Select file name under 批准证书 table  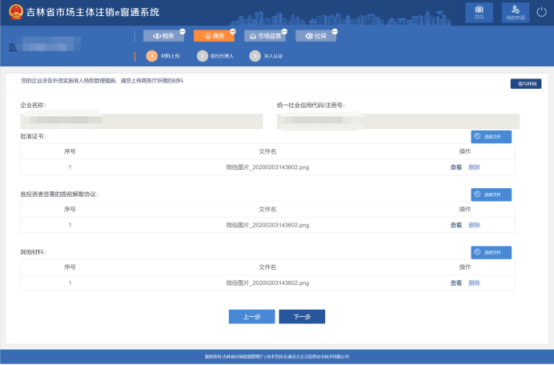tap(267, 167)
